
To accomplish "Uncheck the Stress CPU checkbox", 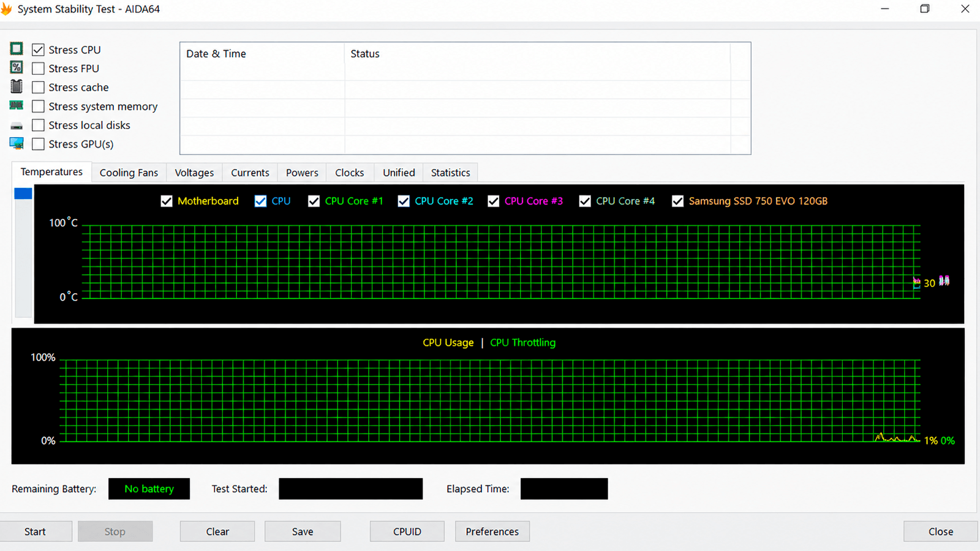I will tap(38, 50).
